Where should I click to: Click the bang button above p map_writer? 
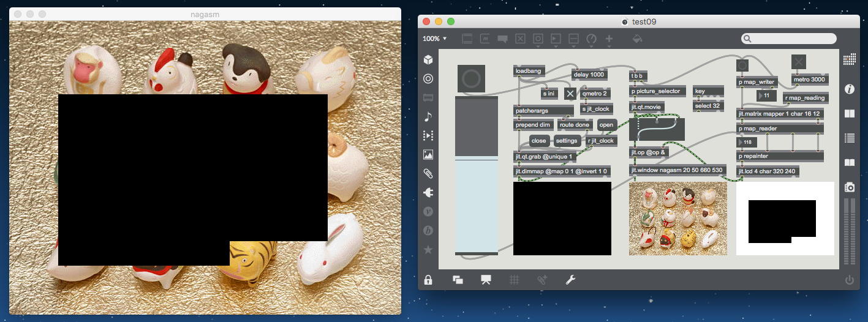pos(742,64)
